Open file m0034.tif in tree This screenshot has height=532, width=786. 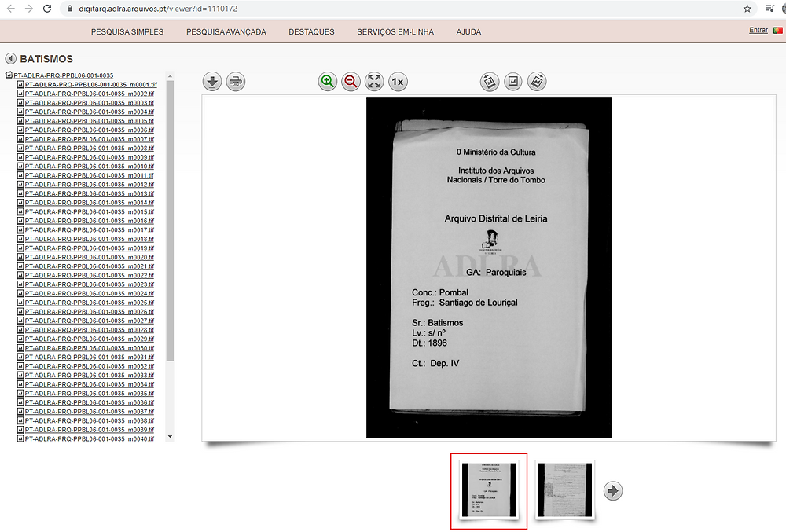click(x=90, y=384)
